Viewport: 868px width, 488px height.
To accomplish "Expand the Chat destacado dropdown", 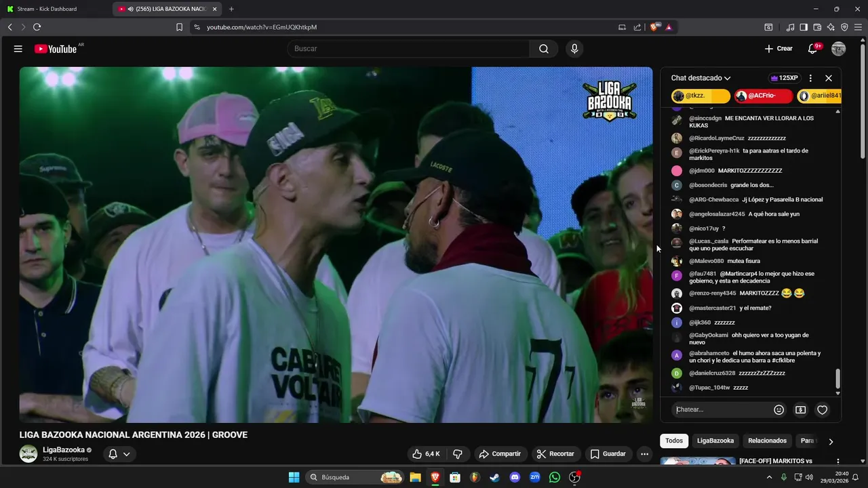I will (x=701, y=78).
